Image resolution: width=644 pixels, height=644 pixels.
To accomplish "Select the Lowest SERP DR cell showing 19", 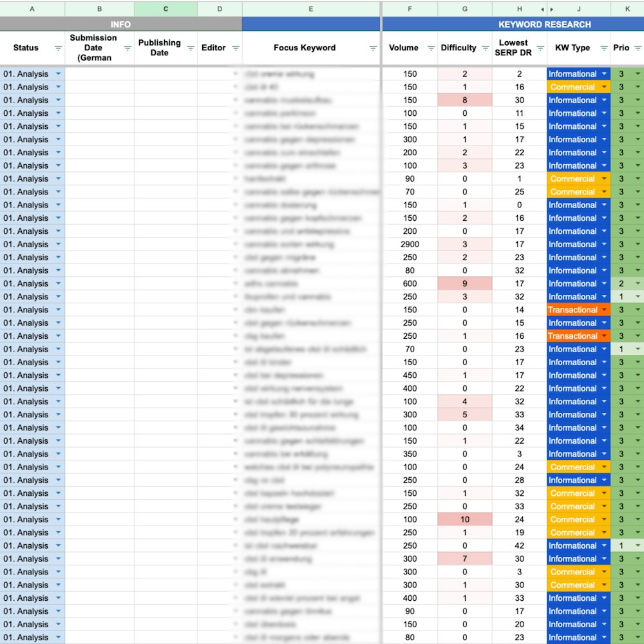I will click(x=519, y=533).
